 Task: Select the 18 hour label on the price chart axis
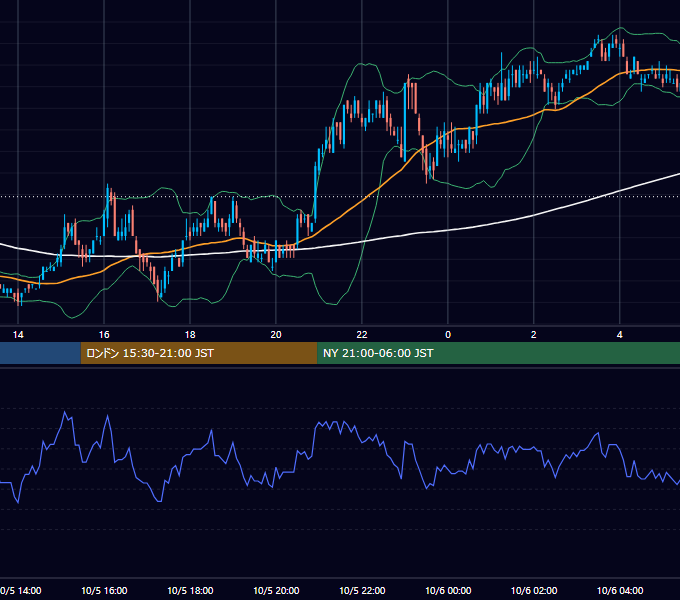190,335
